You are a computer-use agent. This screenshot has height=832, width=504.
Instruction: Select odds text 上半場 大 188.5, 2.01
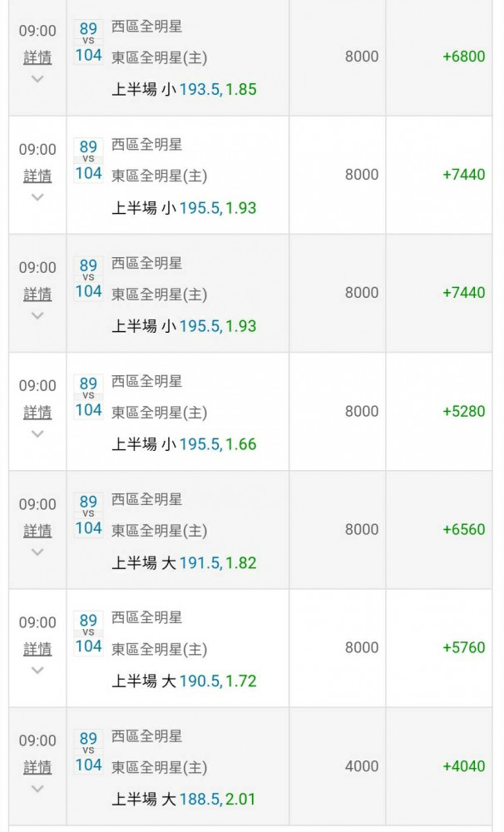[184, 799]
